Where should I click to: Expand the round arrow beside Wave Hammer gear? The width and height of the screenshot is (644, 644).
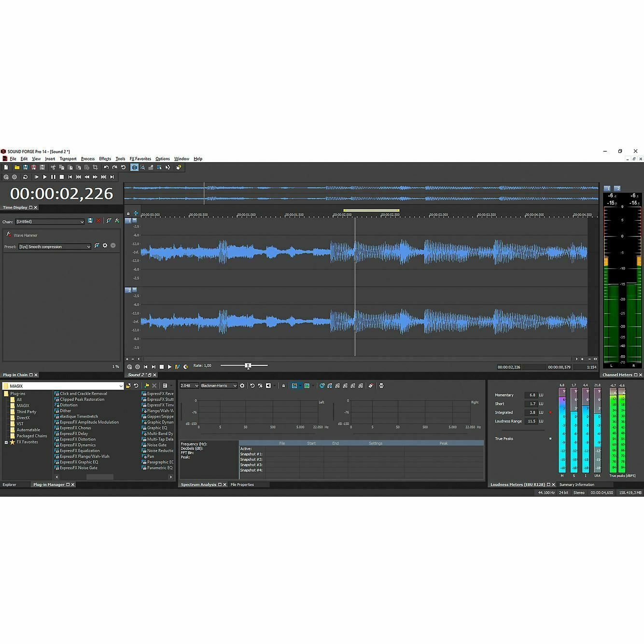[x=113, y=246]
